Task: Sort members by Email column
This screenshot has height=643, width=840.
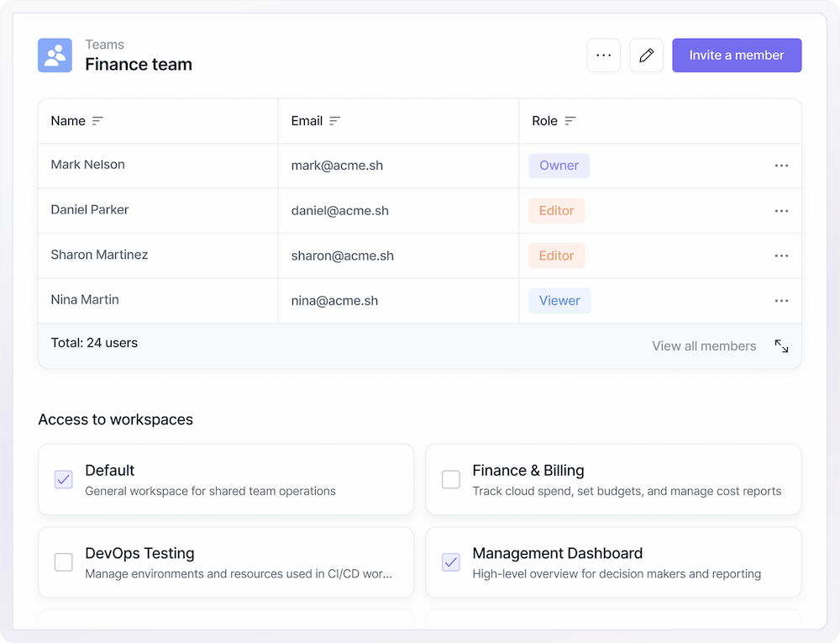Action: click(334, 121)
